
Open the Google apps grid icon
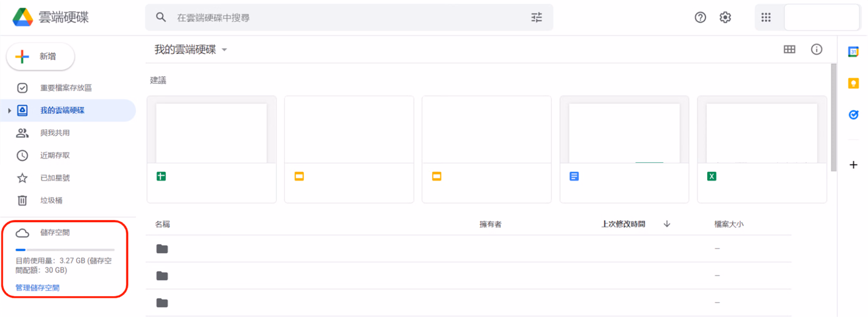click(x=766, y=17)
